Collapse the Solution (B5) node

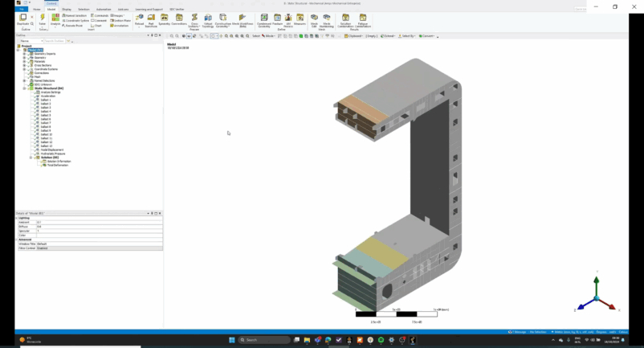point(31,158)
